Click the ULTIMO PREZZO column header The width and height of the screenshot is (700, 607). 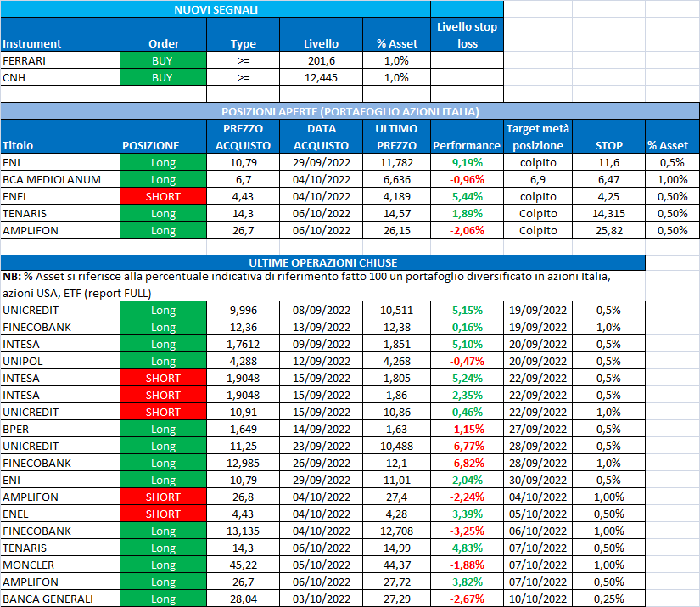[x=396, y=137]
